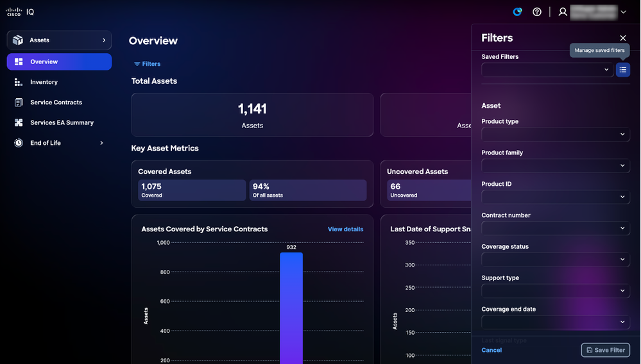Select Overview in the sidebar
641x364 pixels.
click(59, 62)
